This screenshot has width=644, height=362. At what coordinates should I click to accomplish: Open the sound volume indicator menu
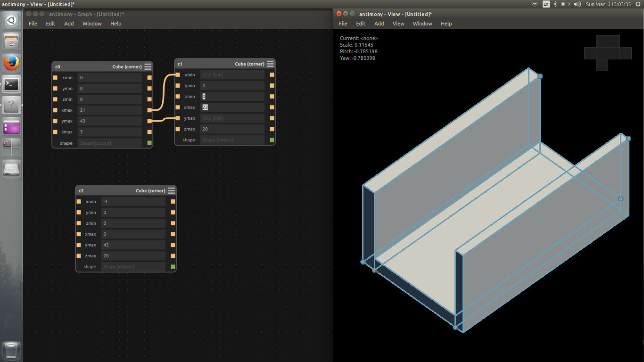point(577,4)
